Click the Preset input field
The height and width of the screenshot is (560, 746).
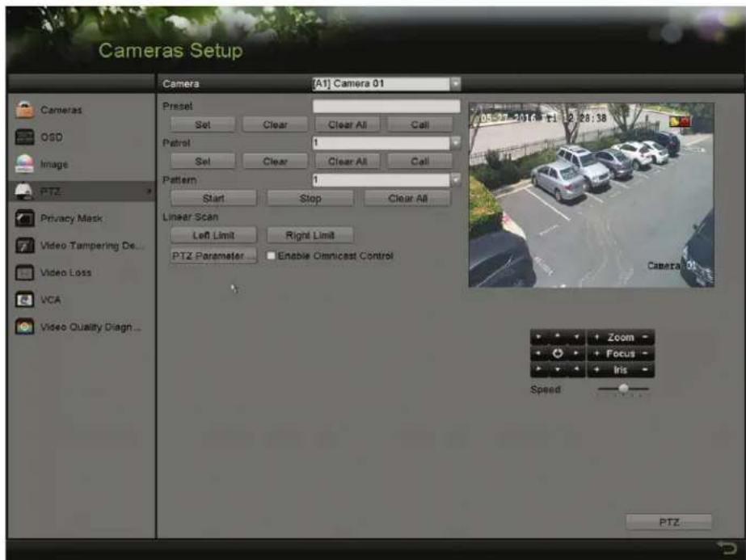386,106
